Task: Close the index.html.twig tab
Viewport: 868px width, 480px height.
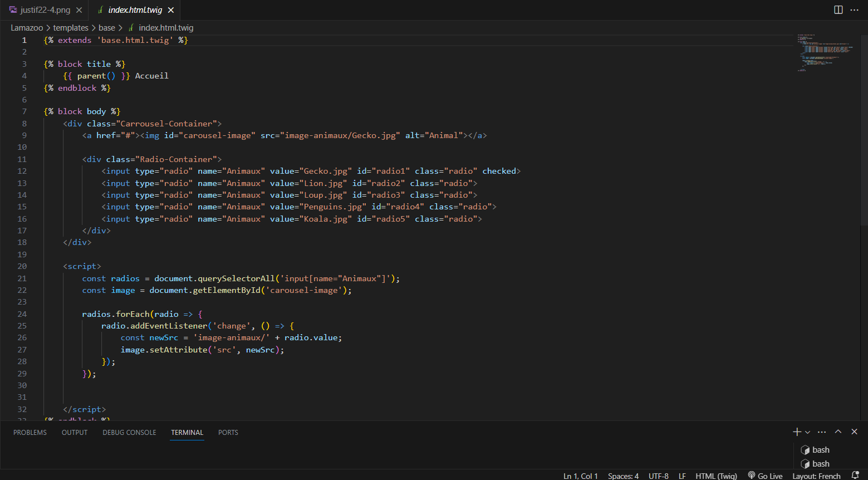Action: click(x=171, y=10)
